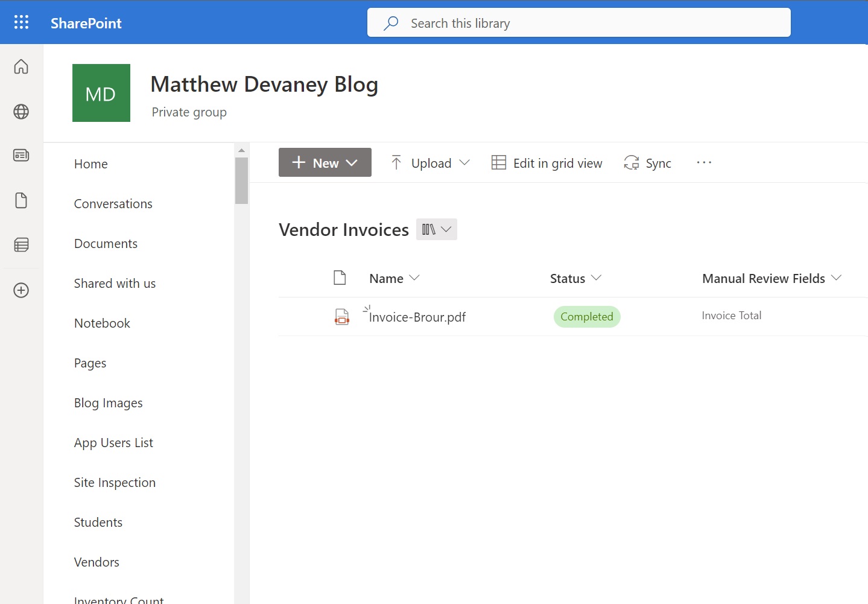The image size is (868, 604).
Task: Open the Name column header dropdown
Action: [416, 278]
